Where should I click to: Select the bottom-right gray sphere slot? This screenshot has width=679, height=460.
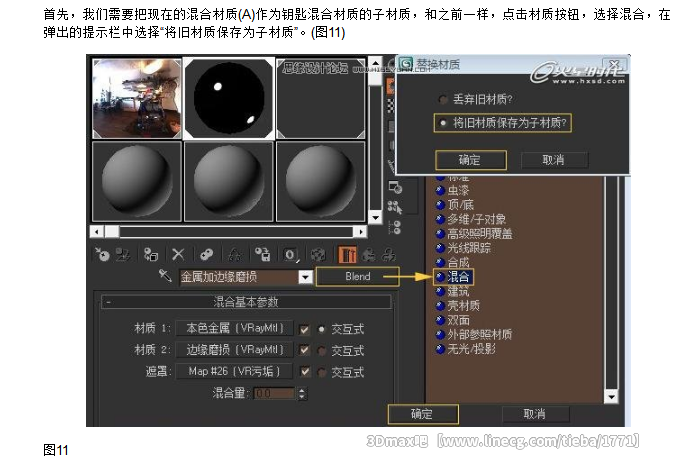pyautogui.click(x=321, y=181)
